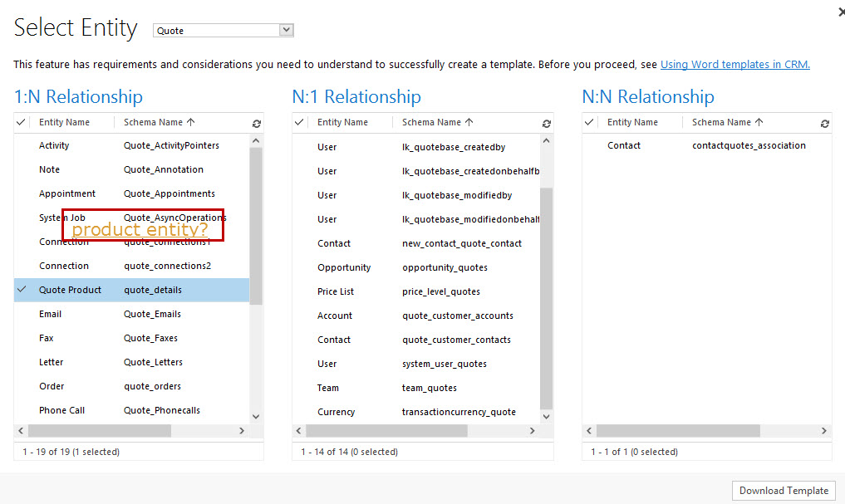Refresh the N:1 Relationship list
This screenshot has height=504, width=845.
pos(547,122)
